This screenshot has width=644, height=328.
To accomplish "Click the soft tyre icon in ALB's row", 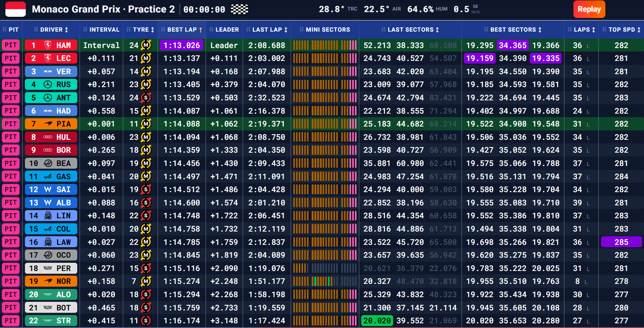I will tap(146, 203).
